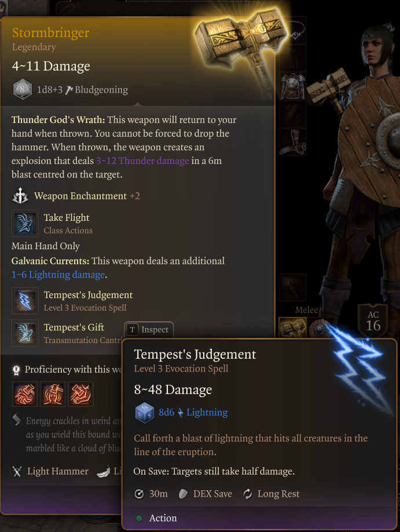Click the 8d6 lightning dice icon

[145, 413]
